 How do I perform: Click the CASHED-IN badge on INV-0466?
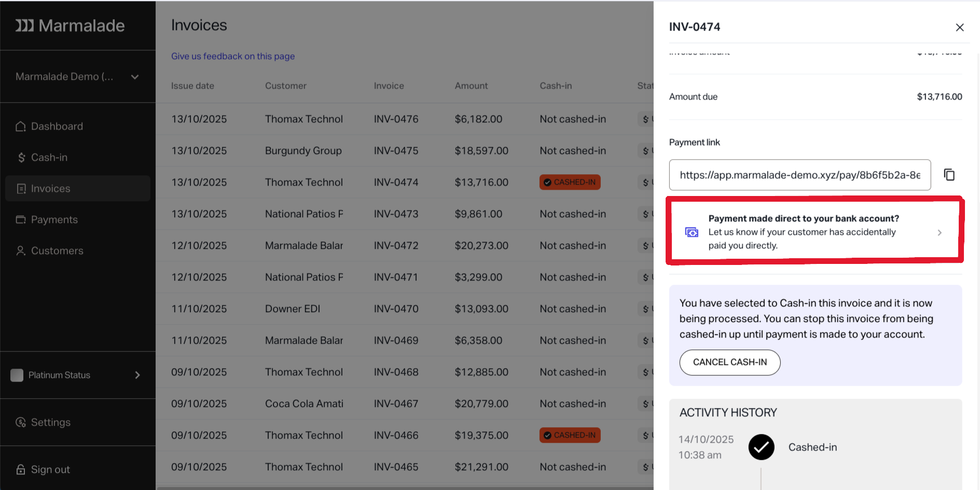[570, 435]
